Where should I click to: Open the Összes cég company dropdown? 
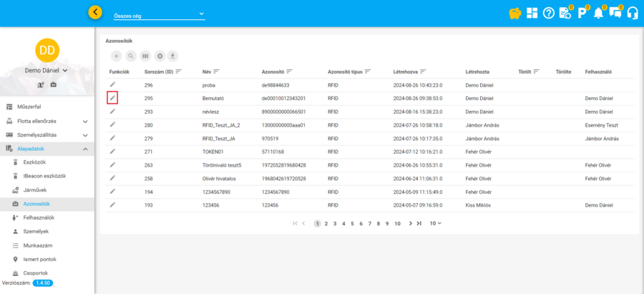coord(159,14)
